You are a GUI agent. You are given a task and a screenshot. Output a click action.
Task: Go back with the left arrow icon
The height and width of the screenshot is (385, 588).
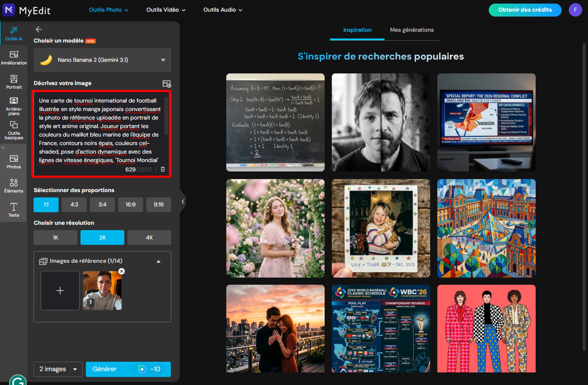pos(39,29)
